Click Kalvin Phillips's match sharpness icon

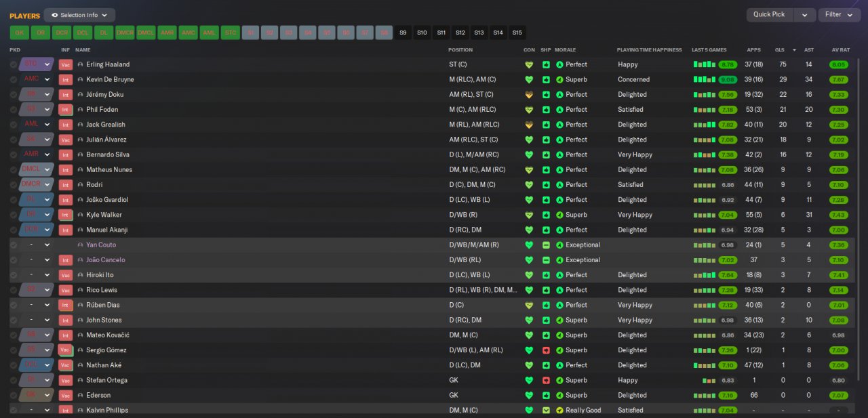[546, 411]
